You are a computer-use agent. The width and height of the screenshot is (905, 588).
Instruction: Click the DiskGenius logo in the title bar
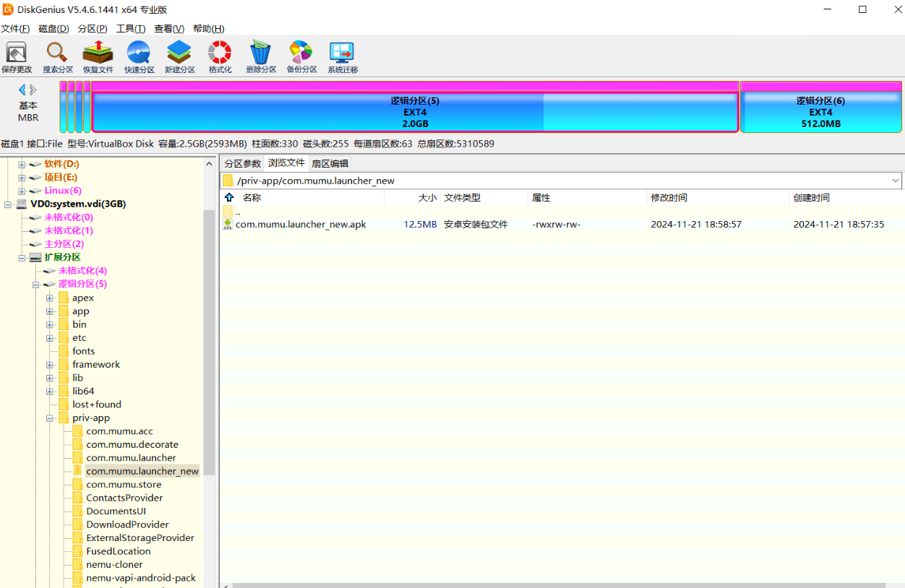tap(8, 9)
